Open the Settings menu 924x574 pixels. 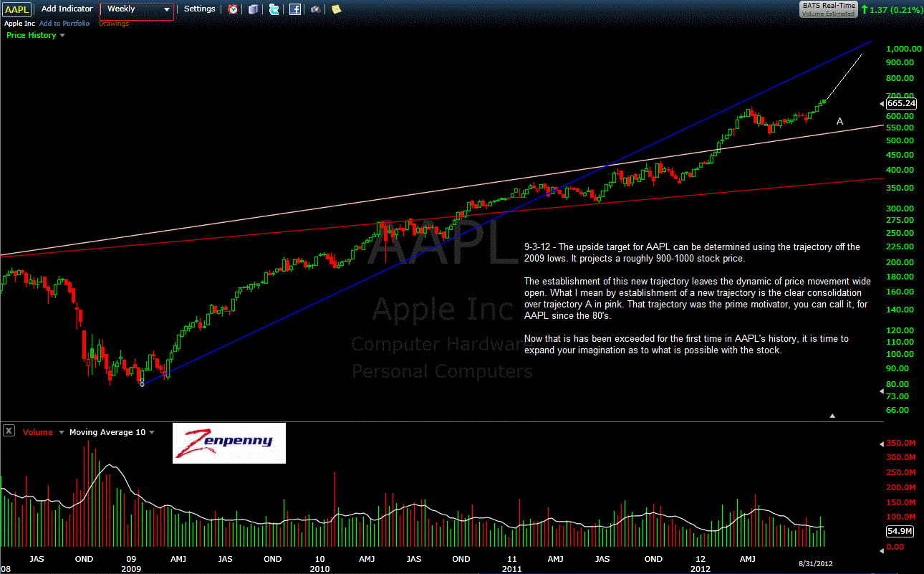point(199,9)
